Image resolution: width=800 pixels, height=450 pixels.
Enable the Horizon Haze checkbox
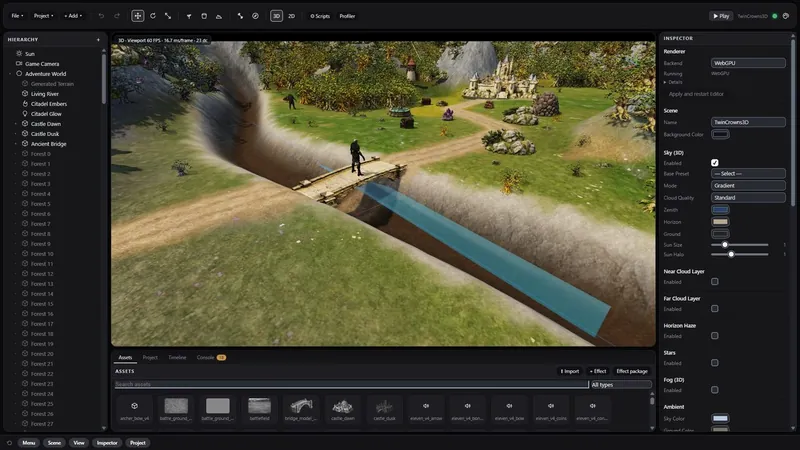pyautogui.click(x=715, y=336)
